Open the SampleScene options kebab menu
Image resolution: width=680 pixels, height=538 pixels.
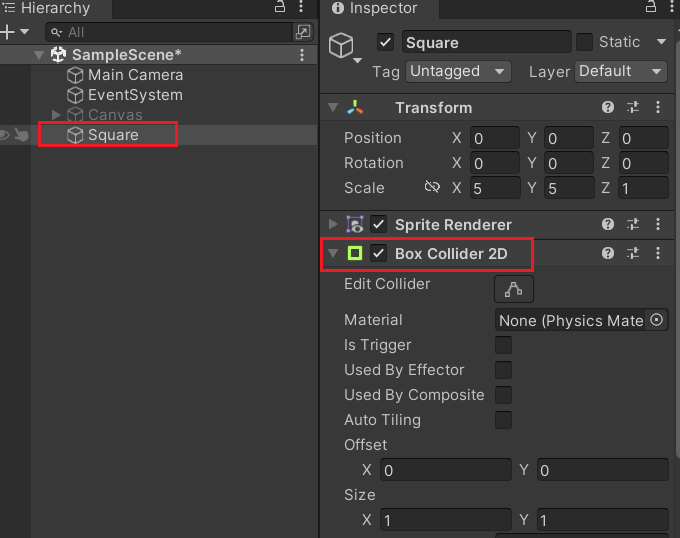click(x=302, y=55)
